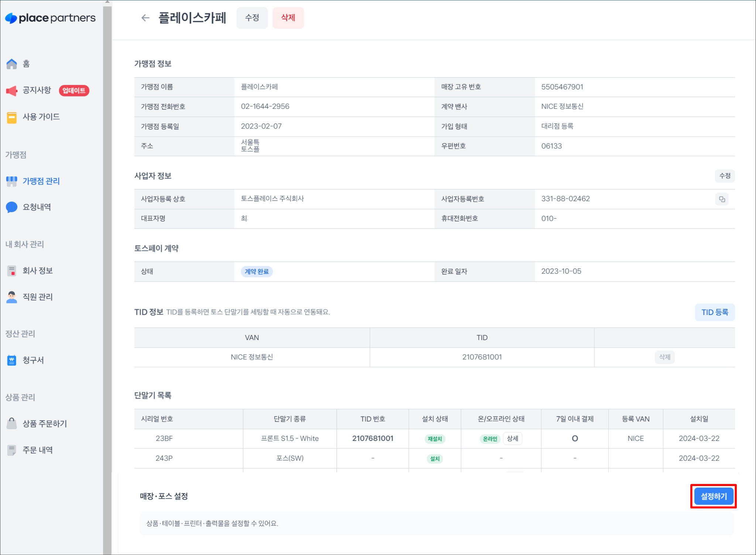Viewport: 756px width, 555px height.
Task: Open 상세 for the online terminal
Action: click(x=512, y=439)
